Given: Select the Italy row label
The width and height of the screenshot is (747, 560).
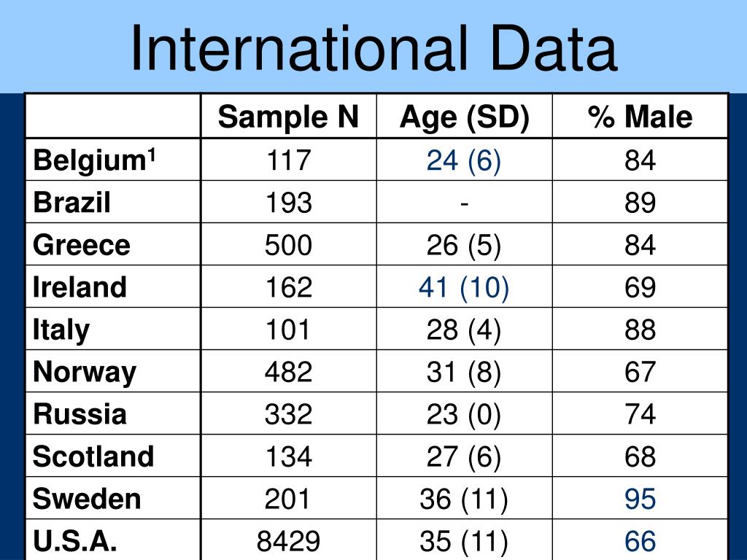Looking at the screenshot, I should coord(61,330).
